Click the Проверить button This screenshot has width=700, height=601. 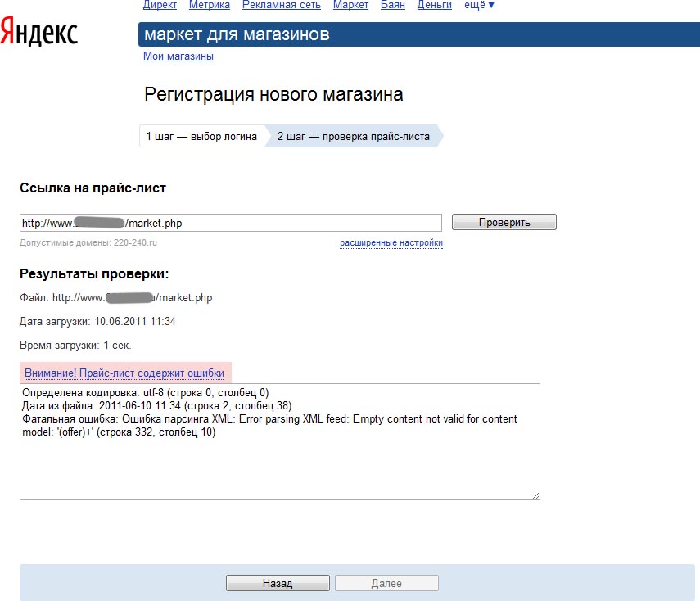point(504,222)
